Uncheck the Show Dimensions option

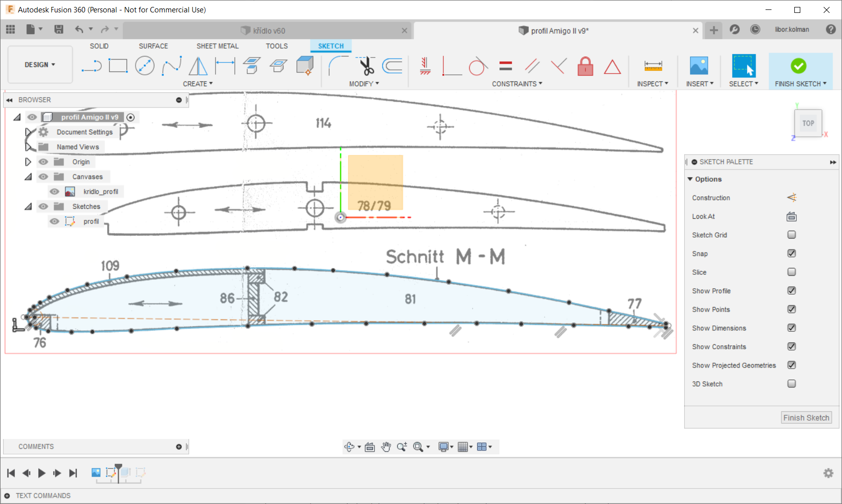tap(791, 328)
